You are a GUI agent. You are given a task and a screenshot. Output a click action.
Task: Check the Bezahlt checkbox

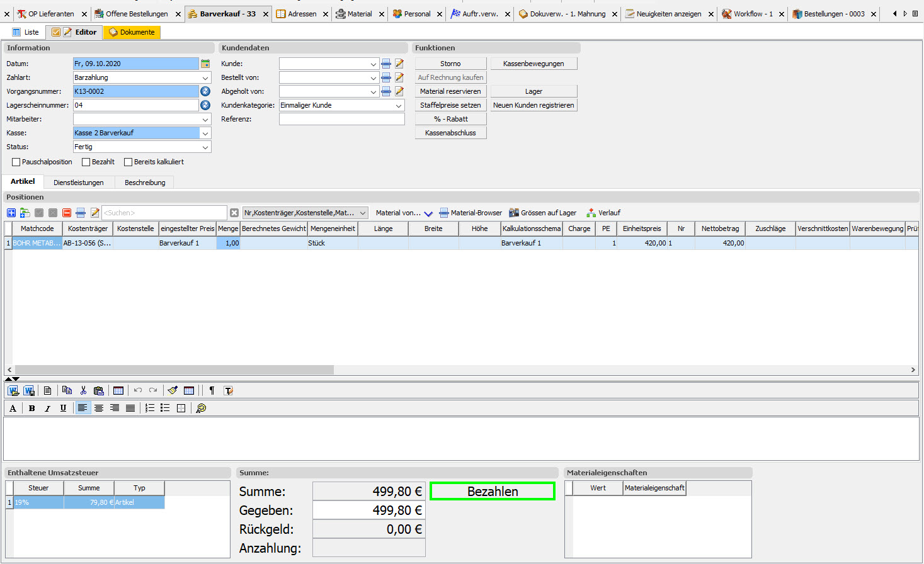tap(86, 162)
